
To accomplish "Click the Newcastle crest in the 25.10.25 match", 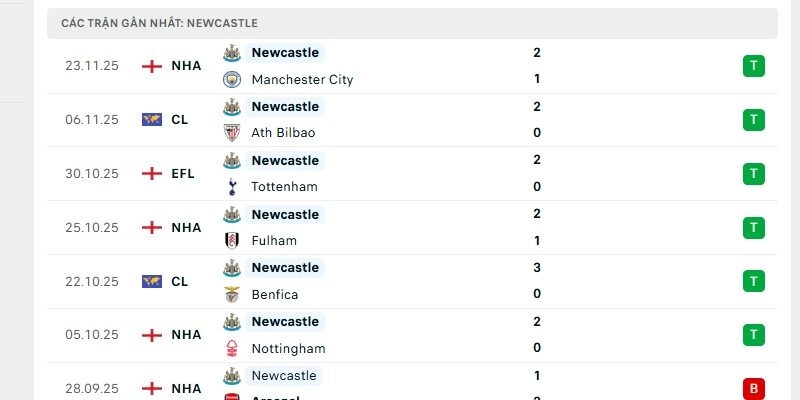I will 232,214.
